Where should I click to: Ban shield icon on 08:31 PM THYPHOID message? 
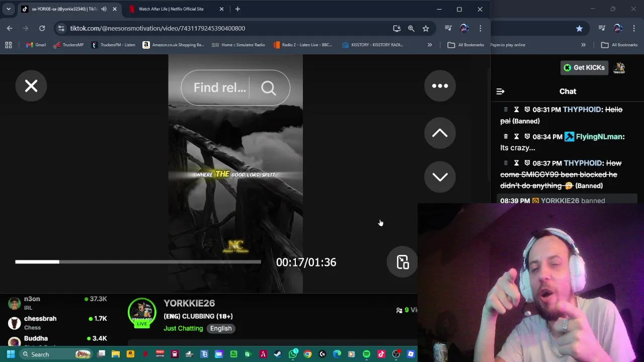pyautogui.click(x=527, y=109)
